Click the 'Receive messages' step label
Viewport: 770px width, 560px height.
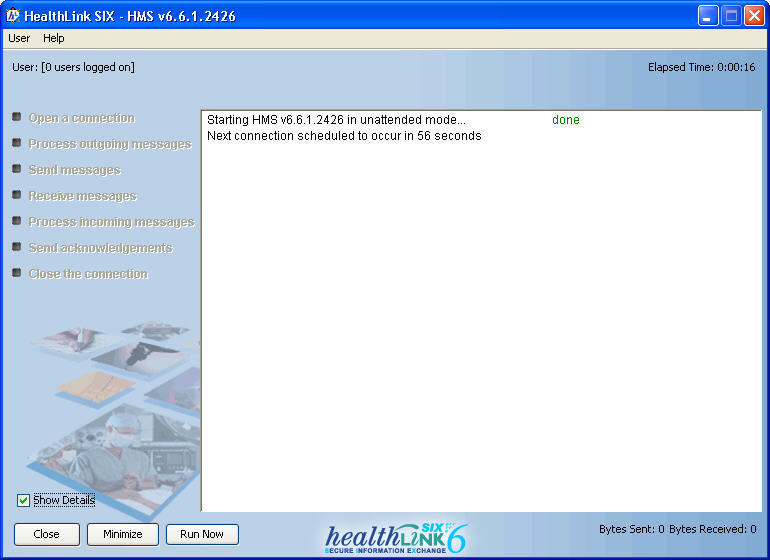pyautogui.click(x=82, y=196)
